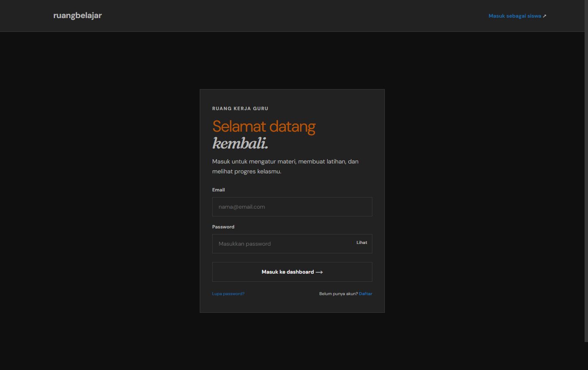This screenshot has width=588, height=370.
Task: Click the Email field label
Action: point(218,190)
